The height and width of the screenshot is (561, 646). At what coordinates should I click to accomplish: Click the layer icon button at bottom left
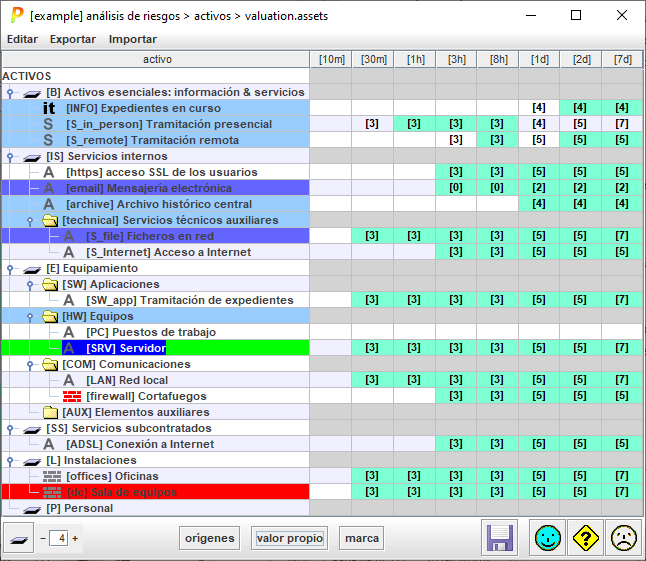(18, 538)
